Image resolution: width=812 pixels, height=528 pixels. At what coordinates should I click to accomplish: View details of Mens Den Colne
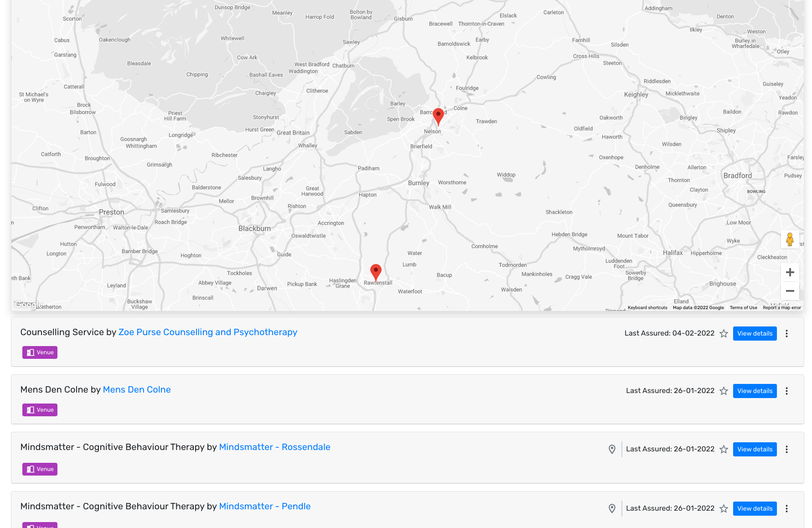(x=755, y=391)
